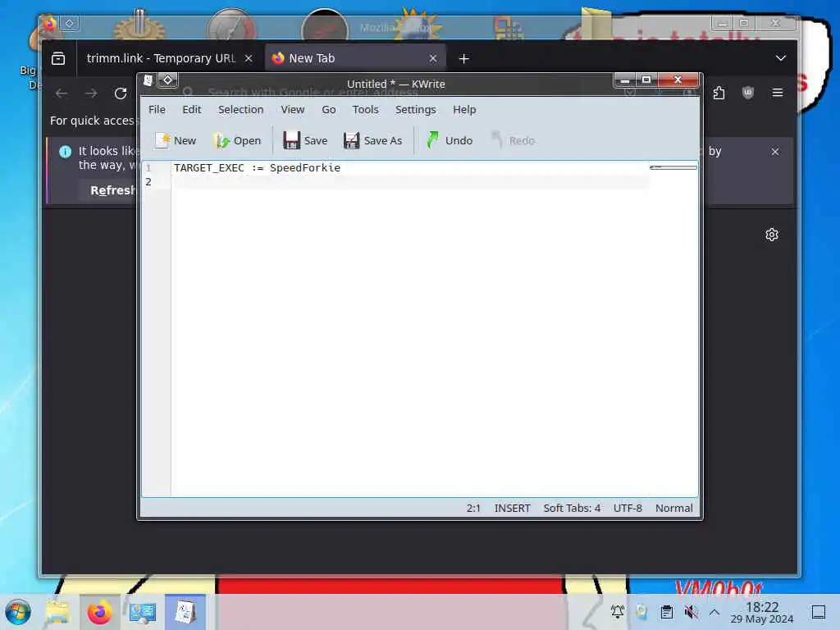Click the system settings monitor icon on taskbar

pos(143,612)
